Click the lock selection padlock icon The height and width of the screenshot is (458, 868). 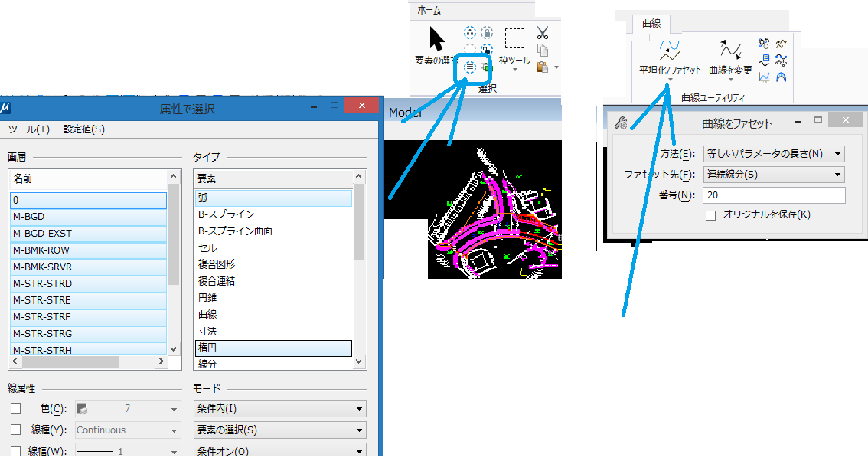point(487,33)
